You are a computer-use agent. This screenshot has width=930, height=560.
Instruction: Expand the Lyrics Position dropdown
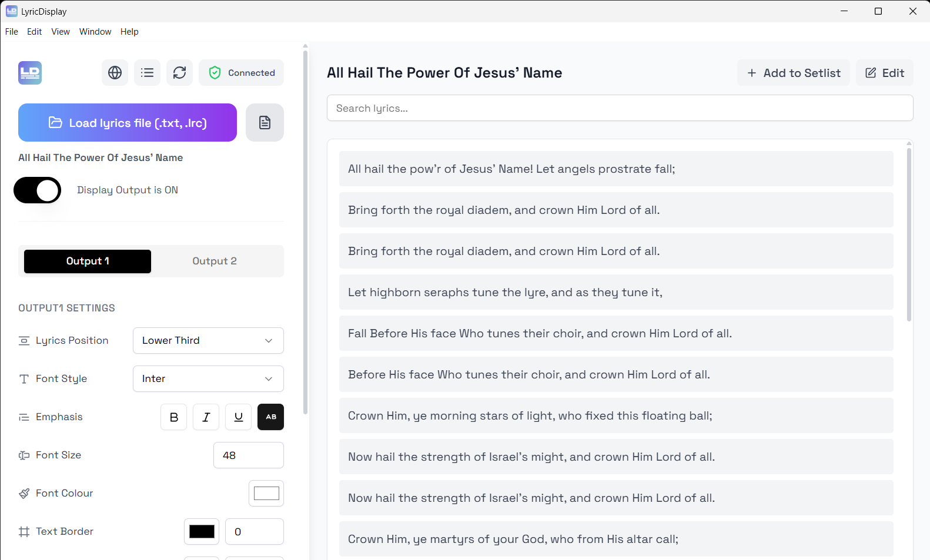tap(208, 341)
